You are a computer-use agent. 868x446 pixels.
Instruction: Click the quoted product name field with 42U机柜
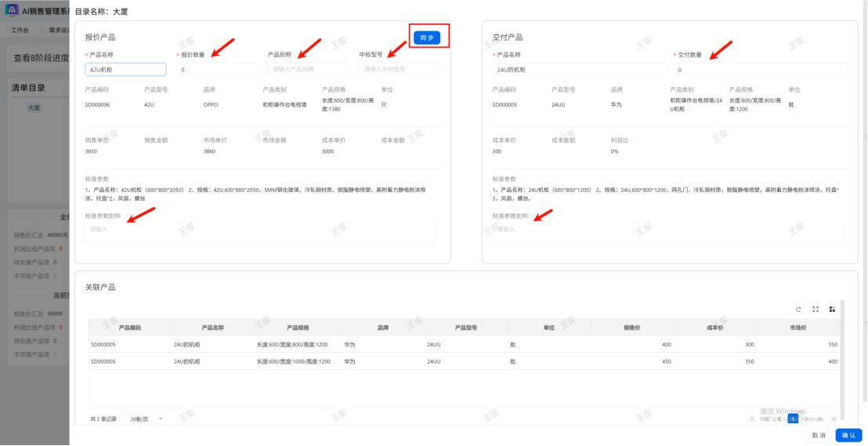pos(125,70)
